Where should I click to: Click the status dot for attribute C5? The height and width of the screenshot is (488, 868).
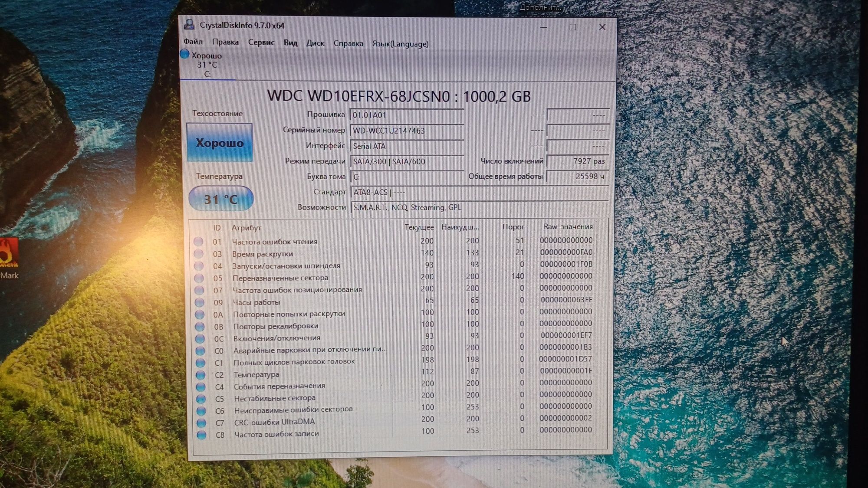[x=201, y=399]
